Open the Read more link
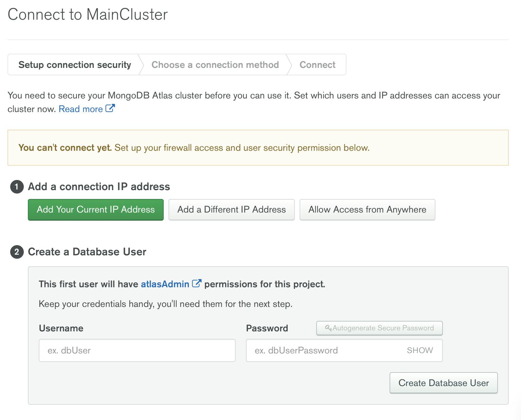 click(x=81, y=109)
